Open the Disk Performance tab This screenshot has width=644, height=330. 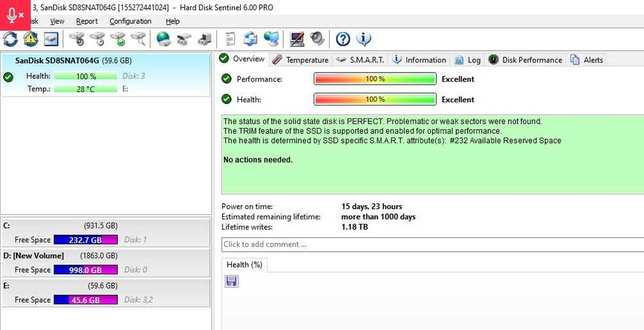tap(526, 60)
